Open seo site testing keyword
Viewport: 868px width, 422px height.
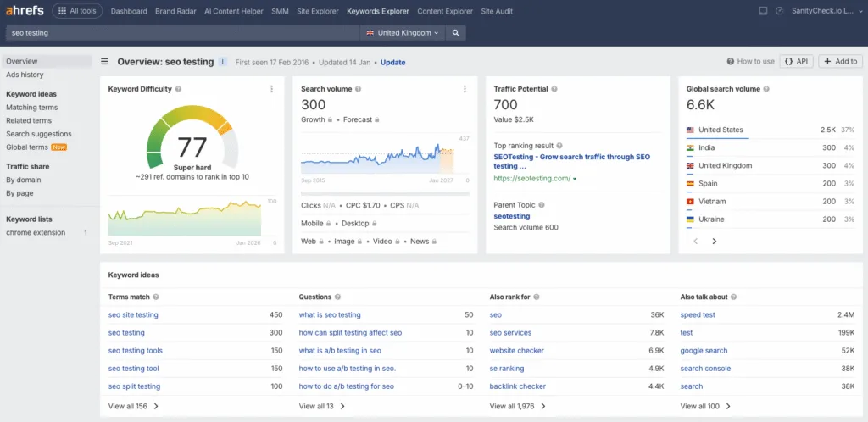point(133,314)
